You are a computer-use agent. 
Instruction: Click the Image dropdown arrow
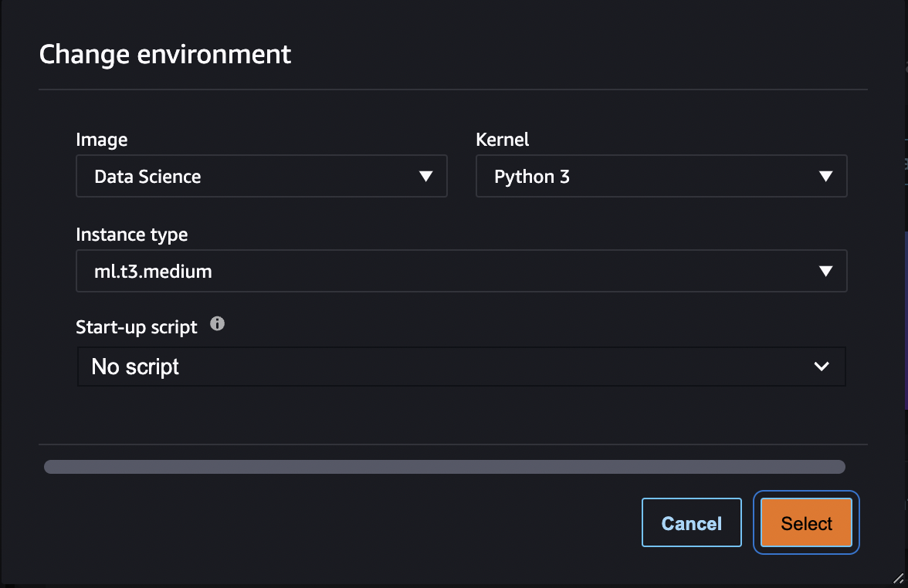[x=425, y=176]
